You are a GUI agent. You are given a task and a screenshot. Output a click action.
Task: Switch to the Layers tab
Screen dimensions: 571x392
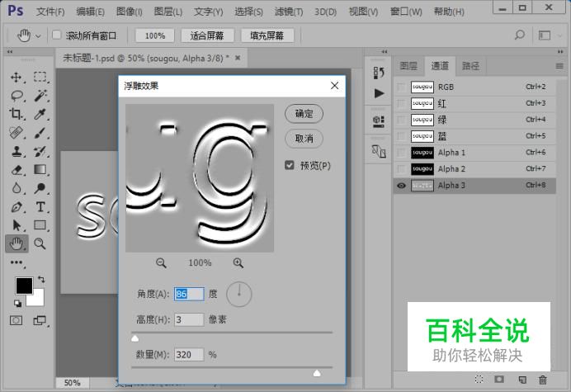tap(408, 66)
